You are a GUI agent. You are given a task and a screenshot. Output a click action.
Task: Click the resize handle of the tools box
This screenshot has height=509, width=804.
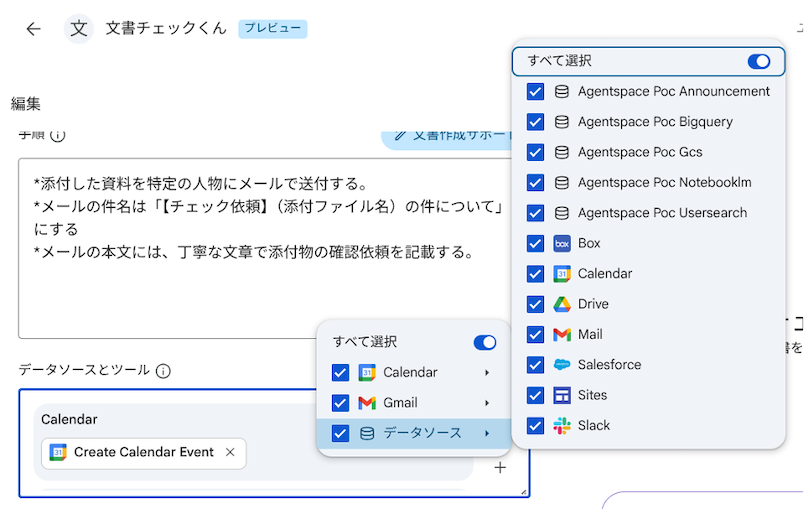pyautogui.click(x=524, y=492)
